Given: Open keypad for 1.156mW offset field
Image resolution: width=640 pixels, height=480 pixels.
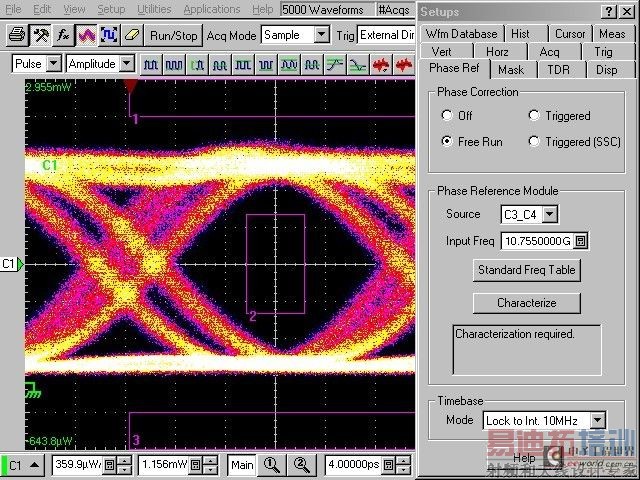Looking at the screenshot, I should click(196, 465).
